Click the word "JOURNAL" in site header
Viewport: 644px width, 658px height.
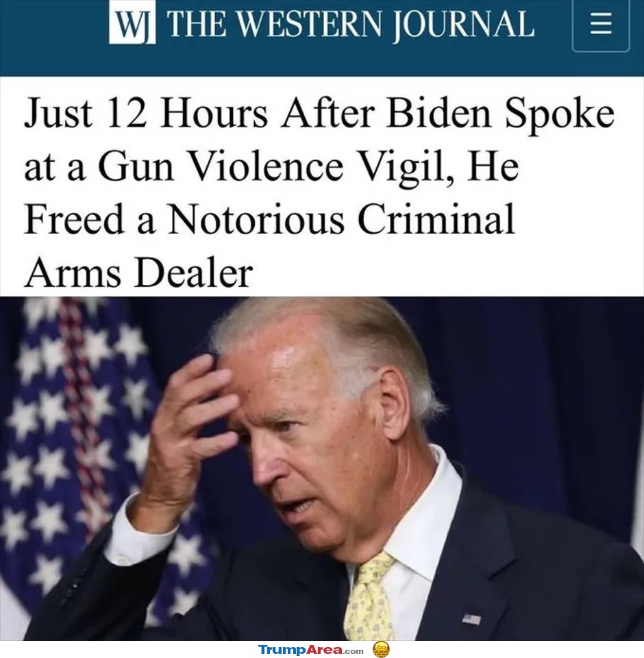464,25
